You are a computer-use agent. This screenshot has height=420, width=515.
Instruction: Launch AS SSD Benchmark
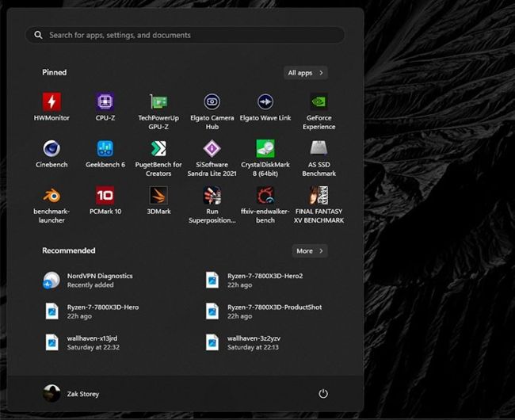319,158
